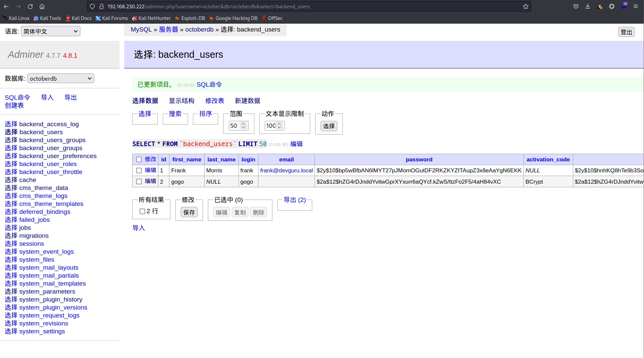
Task: Click 编辑 link next to the SELECT query
Action: 296,144
